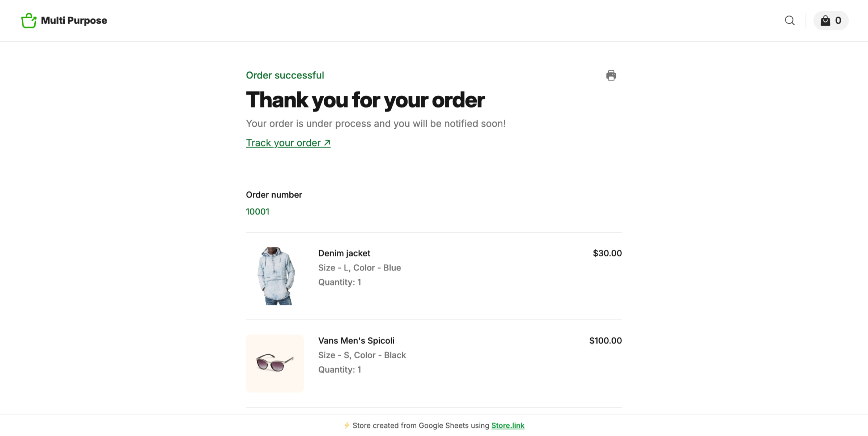
Task: Print the order using the printer icon
Action: tap(611, 75)
